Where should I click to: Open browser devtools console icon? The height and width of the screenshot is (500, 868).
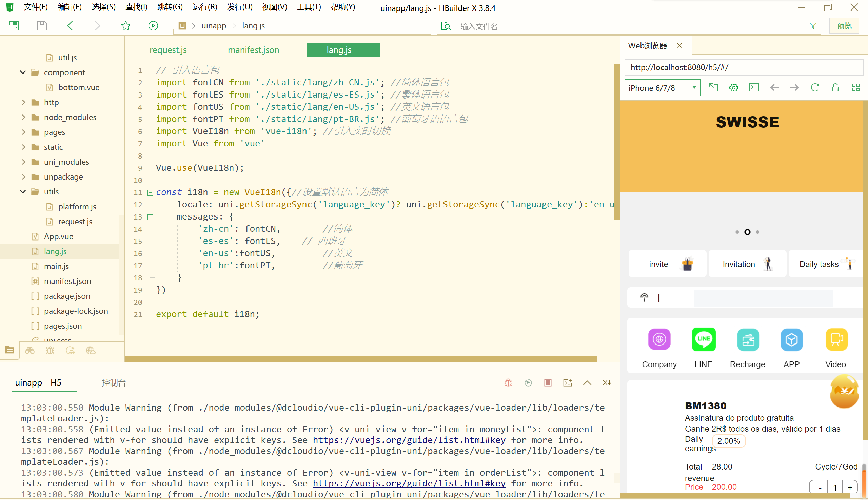tap(754, 88)
